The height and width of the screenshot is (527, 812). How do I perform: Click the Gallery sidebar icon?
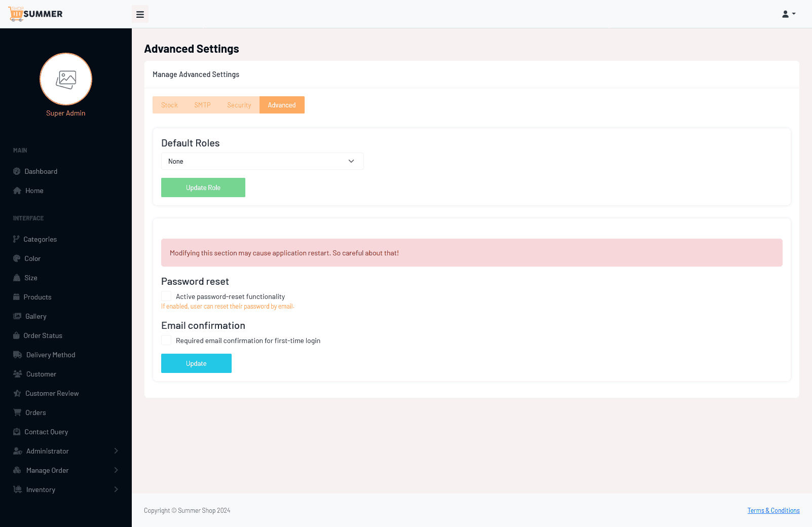point(17,316)
